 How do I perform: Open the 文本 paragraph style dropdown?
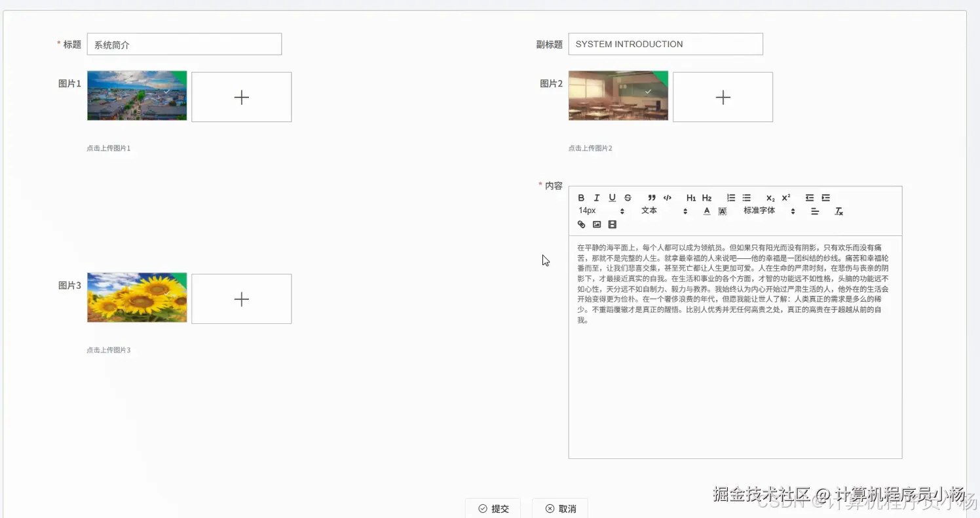click(664, 211)
